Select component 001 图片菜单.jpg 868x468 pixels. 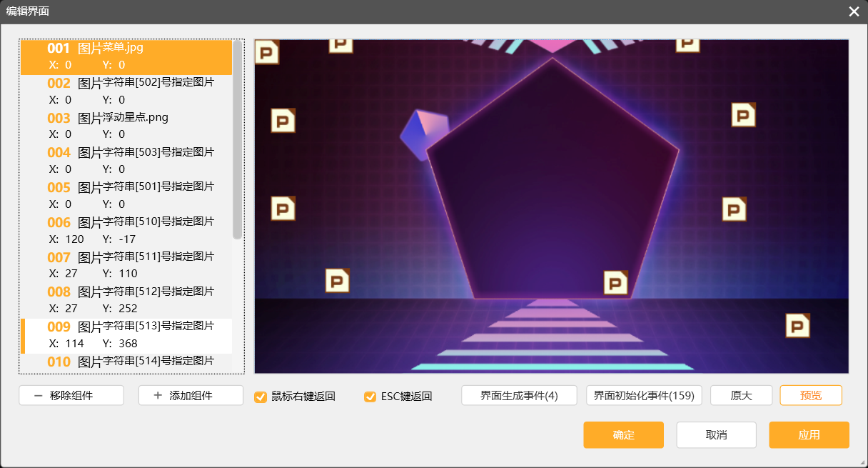tap(126, 57)
